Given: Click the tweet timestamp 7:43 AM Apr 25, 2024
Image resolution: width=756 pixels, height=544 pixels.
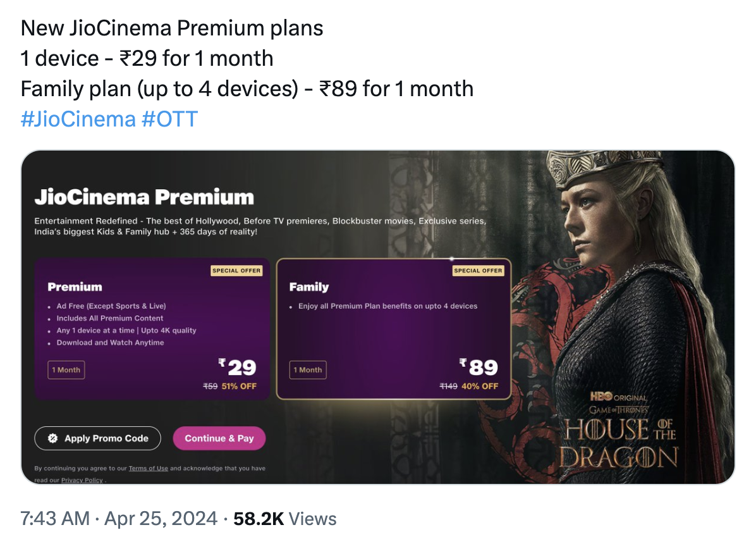Looking at the screenshot, I should point(119,519).
